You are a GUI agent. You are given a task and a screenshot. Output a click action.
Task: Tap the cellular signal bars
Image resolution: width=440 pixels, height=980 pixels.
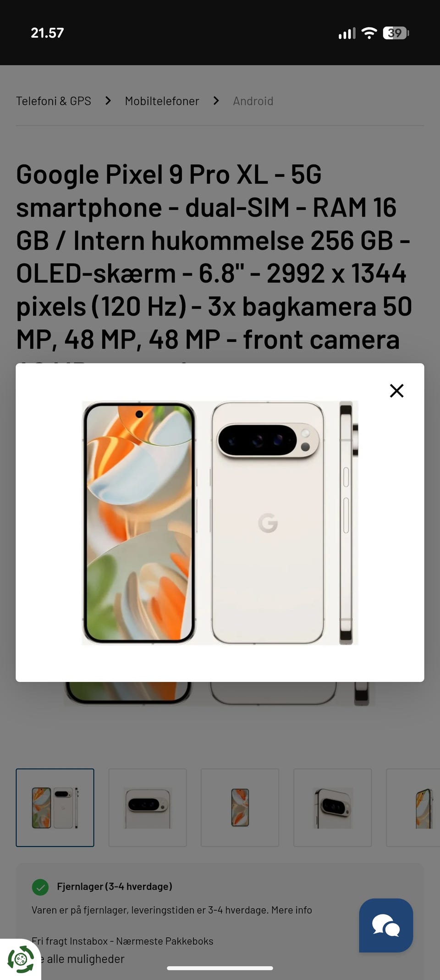347,33
